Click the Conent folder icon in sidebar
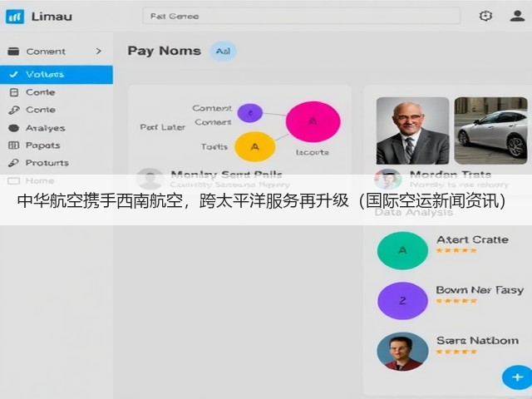 point(13,52)
